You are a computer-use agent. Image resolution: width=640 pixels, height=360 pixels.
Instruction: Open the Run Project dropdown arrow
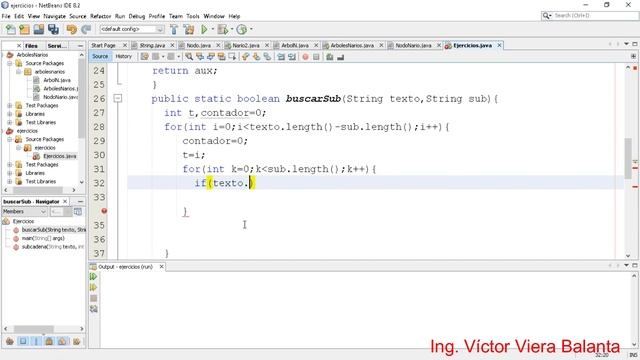pos(212,29)
